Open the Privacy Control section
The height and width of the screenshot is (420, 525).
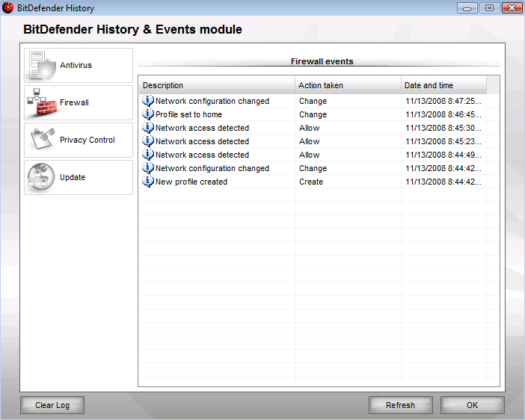[79, 140]
